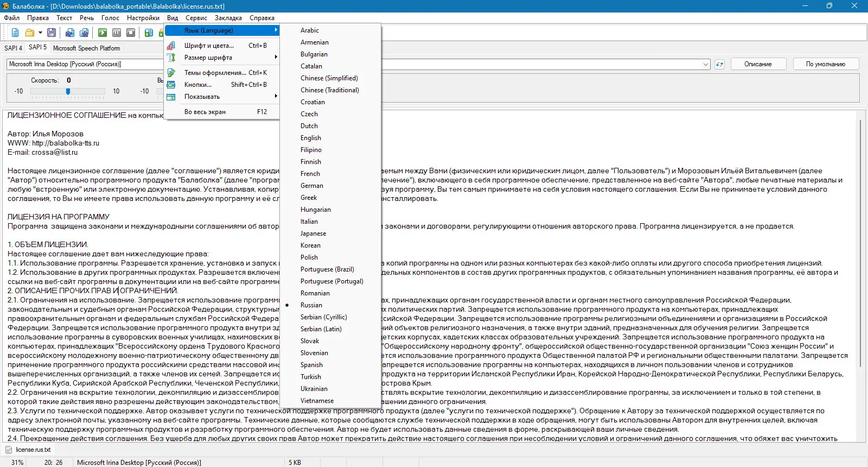Select Chinese (Simplified) from the language list
Image resolution: width=868 pixels, height=467 pixels.
[330, 78]
